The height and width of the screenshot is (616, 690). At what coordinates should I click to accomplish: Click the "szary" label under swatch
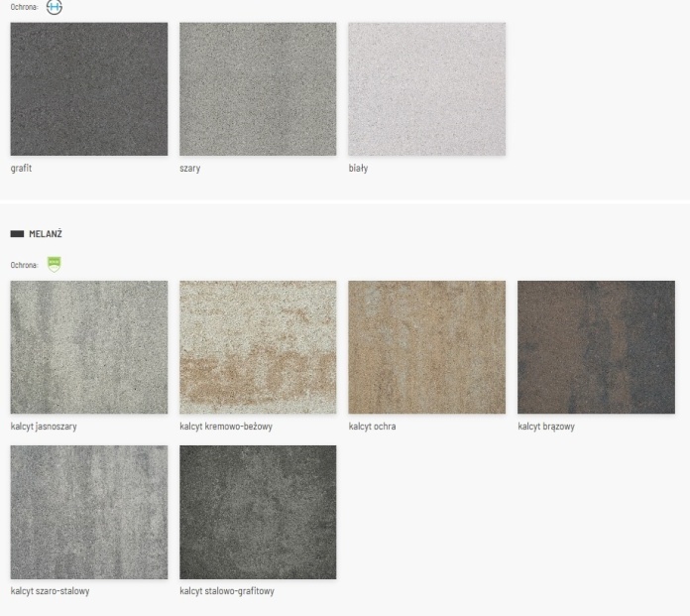[189, 169]
